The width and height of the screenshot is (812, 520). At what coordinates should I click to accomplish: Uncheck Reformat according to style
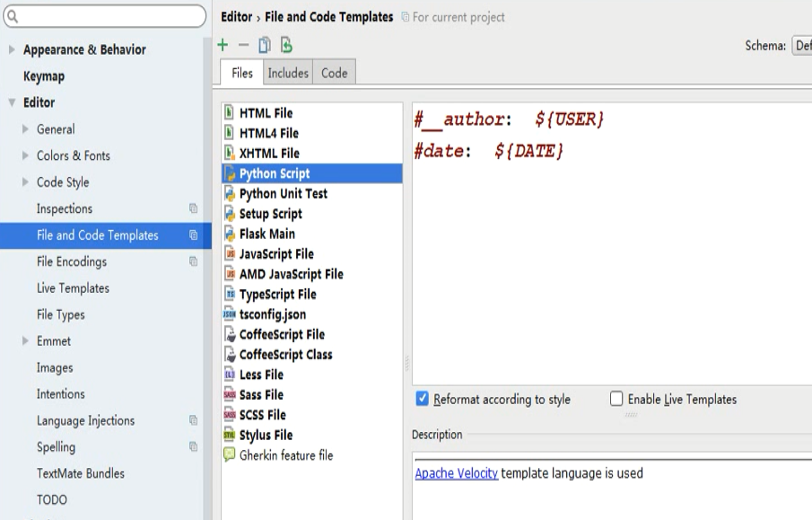(x=423, y=400)
